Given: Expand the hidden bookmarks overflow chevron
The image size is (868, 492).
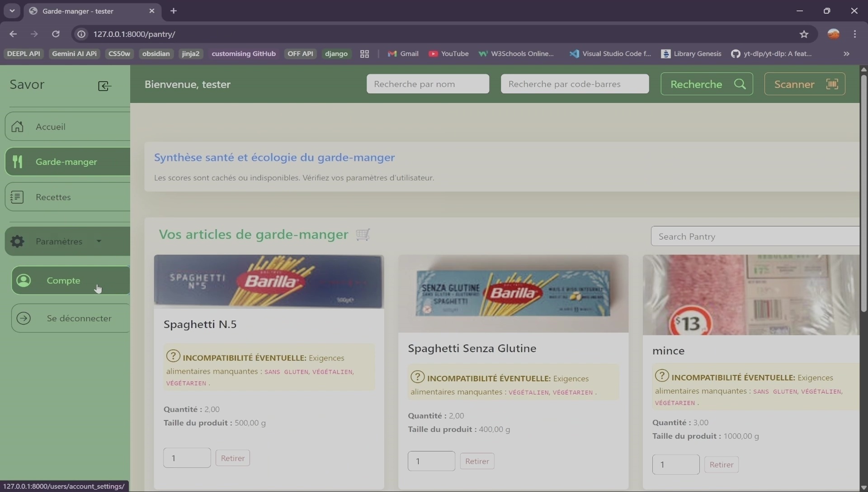Looking at the screenshot, I should [846, 54].
